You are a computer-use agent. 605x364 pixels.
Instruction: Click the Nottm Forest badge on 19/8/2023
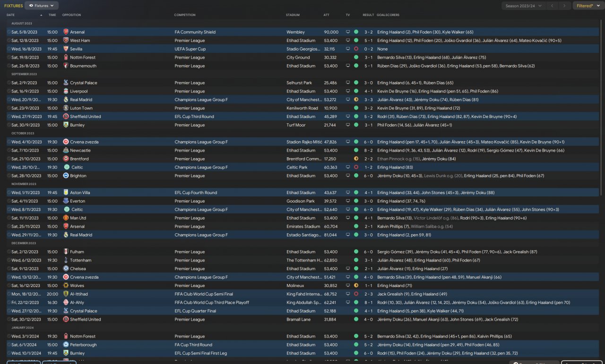tap(66, 58)
